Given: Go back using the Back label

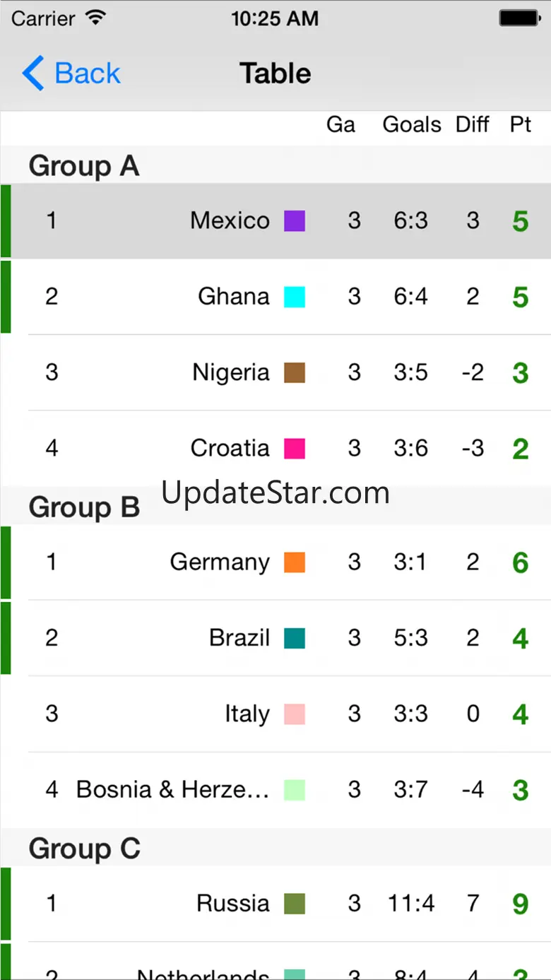Looking at the screenshot, I should [x=88, y=73].
